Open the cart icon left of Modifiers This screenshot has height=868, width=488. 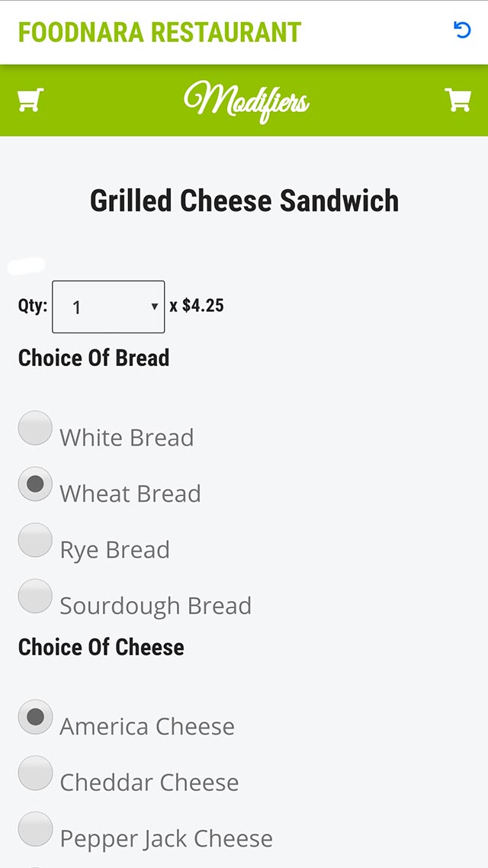tap(30, 100)
